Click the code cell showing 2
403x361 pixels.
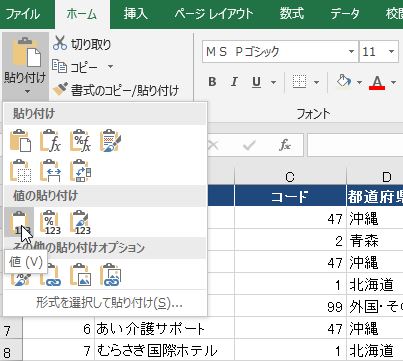click(290, 241)
